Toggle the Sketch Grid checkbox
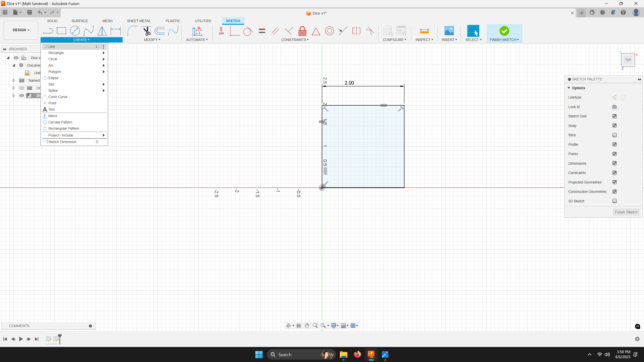644x362 pixels. pos(614,116)
